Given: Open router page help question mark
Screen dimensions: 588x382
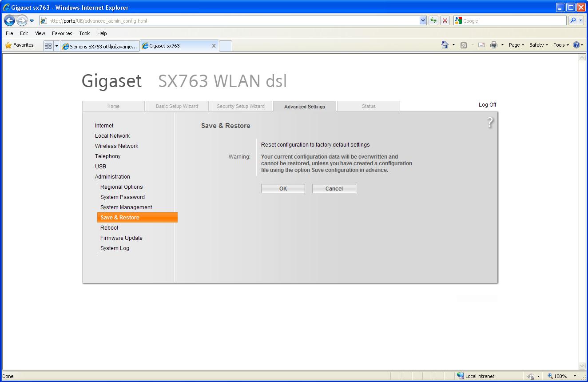Looking at the screenshot, I should pyautogui.click(x=490, y=122).
